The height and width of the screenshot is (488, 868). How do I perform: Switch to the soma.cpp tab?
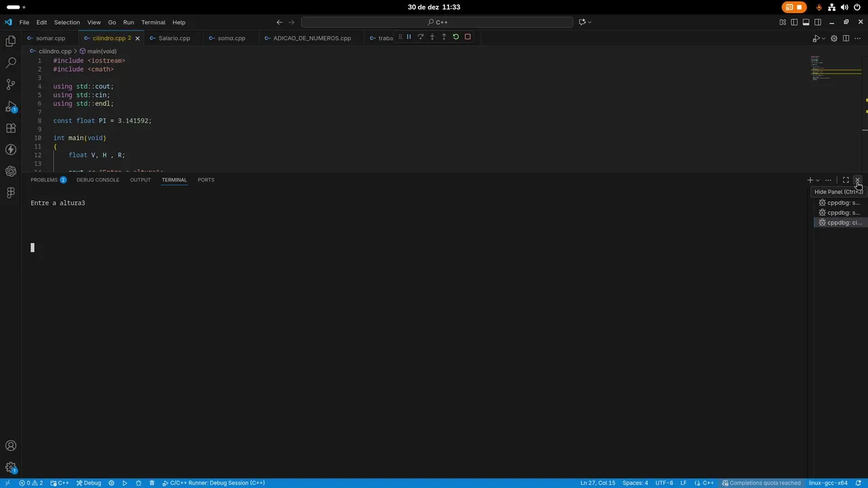pos(231,38)
